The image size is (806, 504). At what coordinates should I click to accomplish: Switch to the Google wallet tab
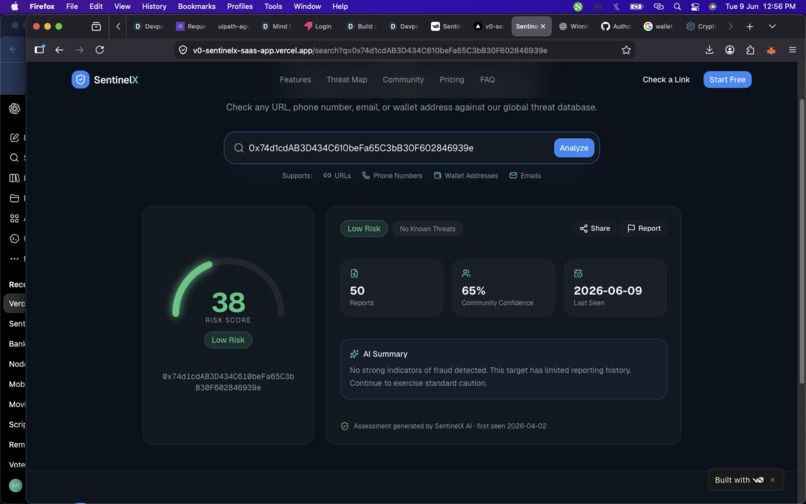tap(658, 26)
